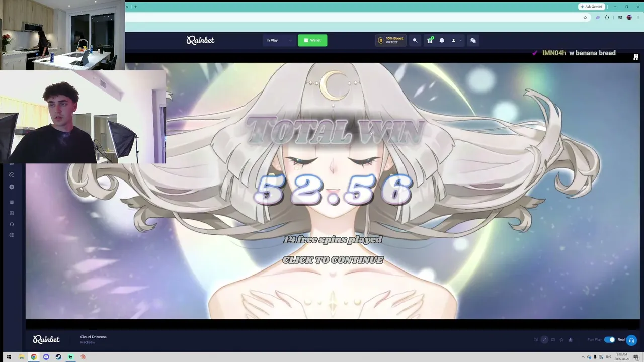Open the ENG language switcher
644x362 pixels.
(x=608, y=357)
